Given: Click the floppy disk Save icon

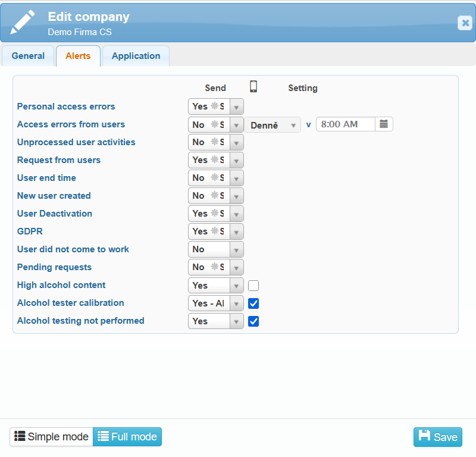Looking at the screenshot, I should click(424, 436).
